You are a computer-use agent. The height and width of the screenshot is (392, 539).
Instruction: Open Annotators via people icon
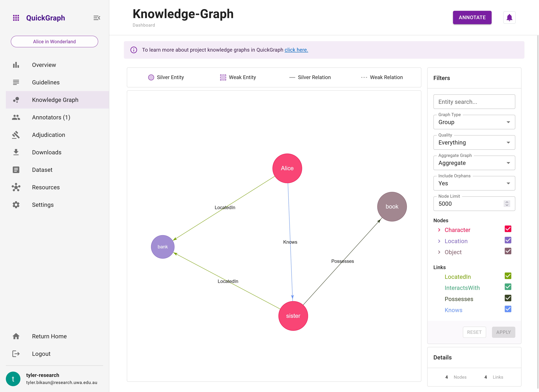pyautogui.click(x=16, y=117)
